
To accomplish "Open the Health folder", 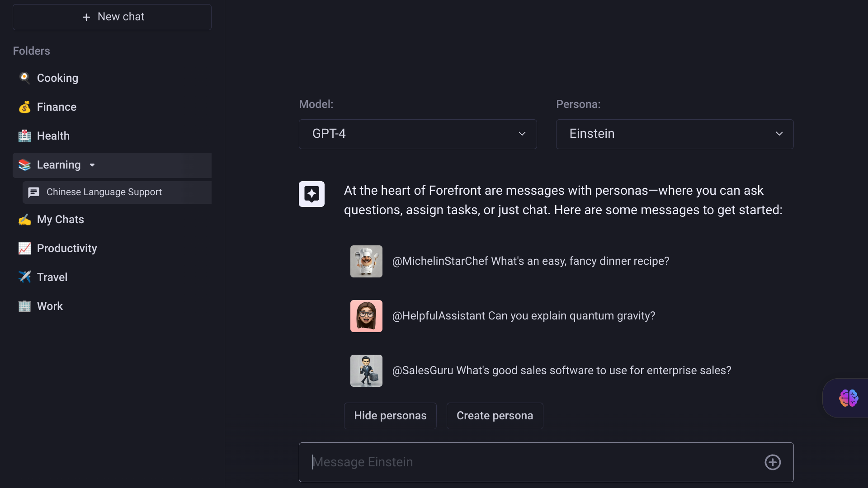I will pos(53,136).
